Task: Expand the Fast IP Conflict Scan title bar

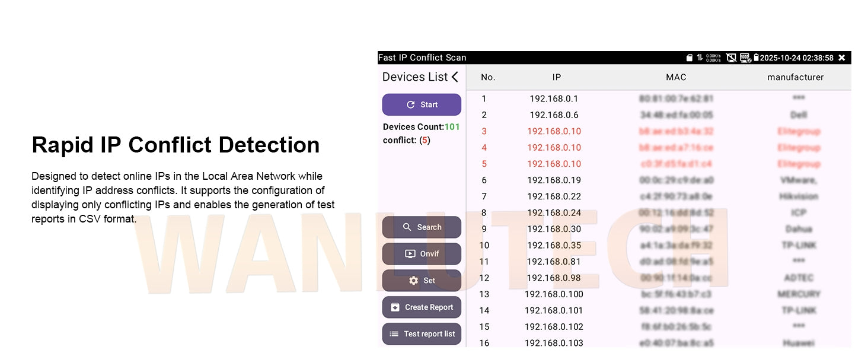Action: [422, 58]
